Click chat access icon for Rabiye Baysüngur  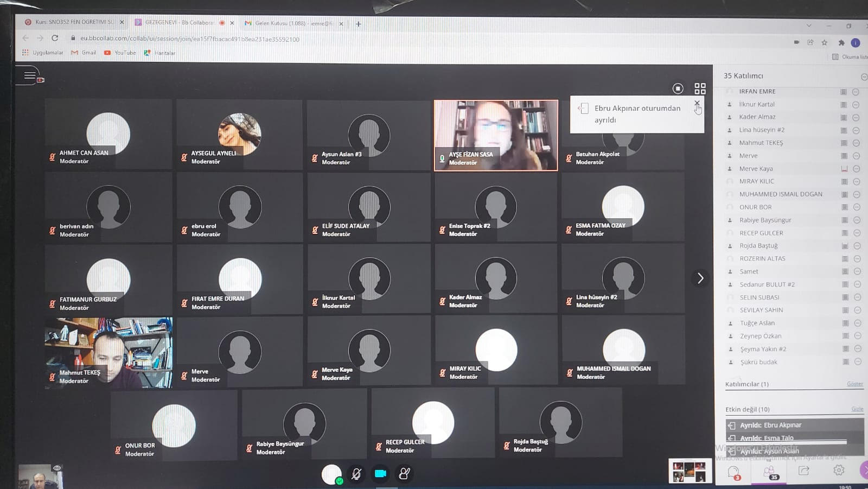pyautogui.click(x=845, y=220)
